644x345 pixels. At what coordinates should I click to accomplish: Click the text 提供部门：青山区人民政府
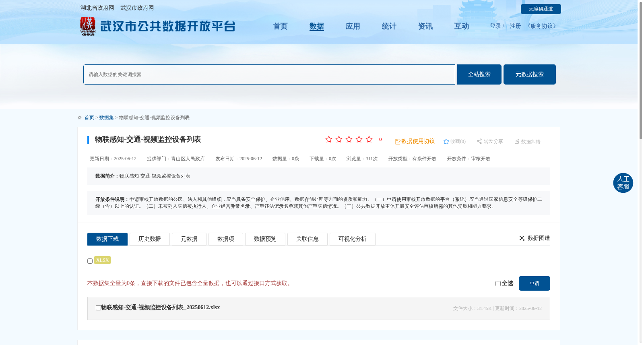176,159
